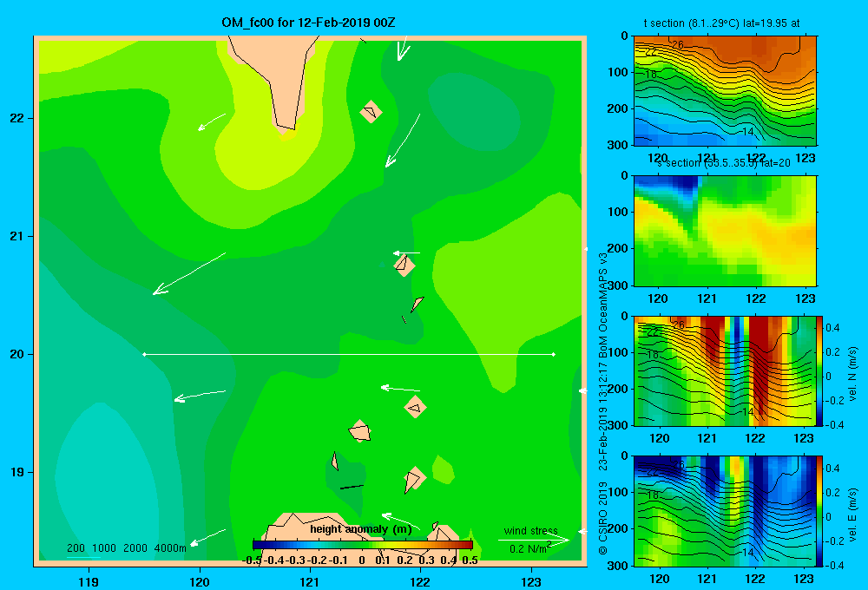The image size is (868, 590).
Task: Click longitude label 123 under the main map
Action: pos(531,581)
